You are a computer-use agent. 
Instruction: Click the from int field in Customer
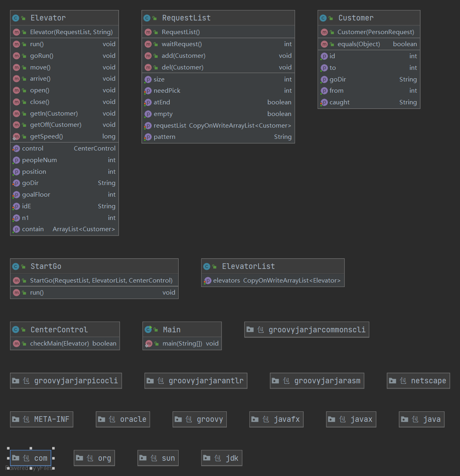click(369, 91)
